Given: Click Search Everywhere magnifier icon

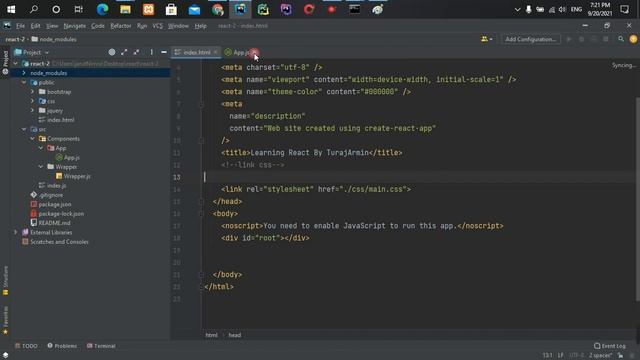Looking at the screenshot, I should [x=621, y=39].
